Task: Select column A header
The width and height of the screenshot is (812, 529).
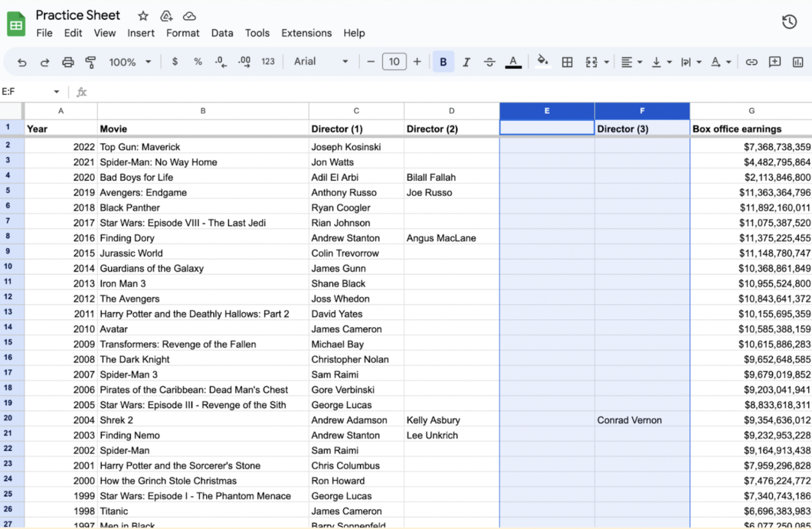Action: pos(61,111)
